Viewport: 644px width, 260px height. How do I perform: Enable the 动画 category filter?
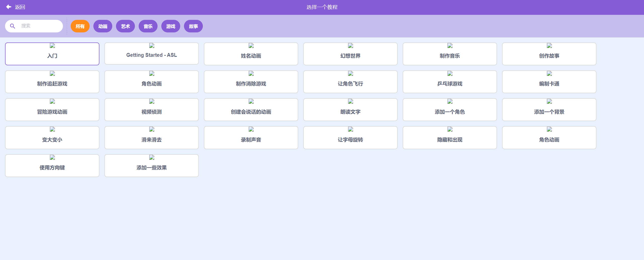point(103,26)
